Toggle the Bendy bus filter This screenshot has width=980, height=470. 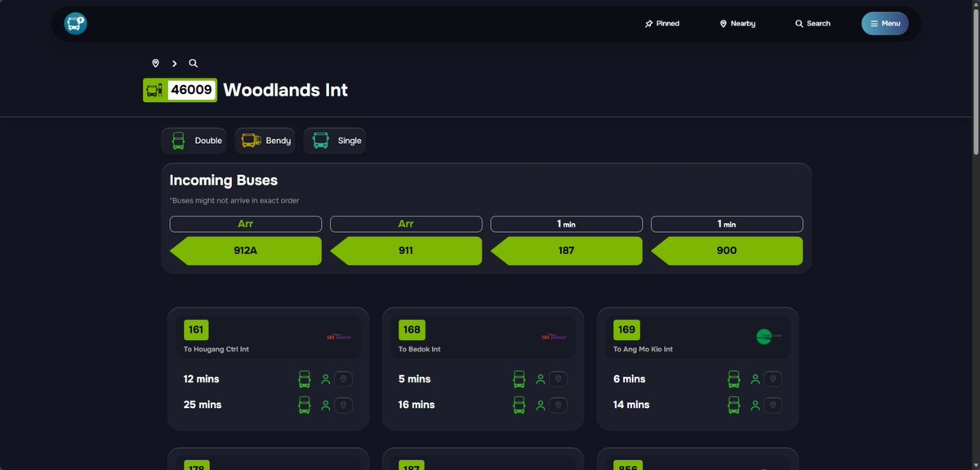pos(265,141)
